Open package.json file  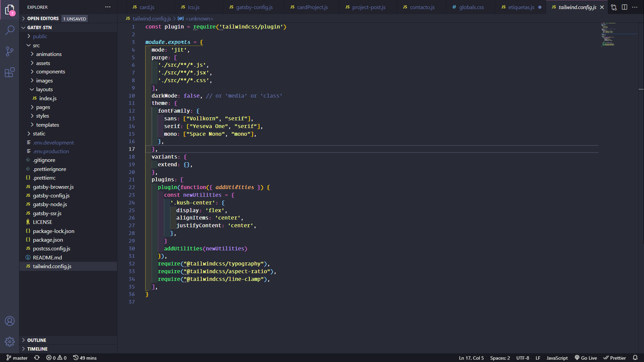(68, 240)
